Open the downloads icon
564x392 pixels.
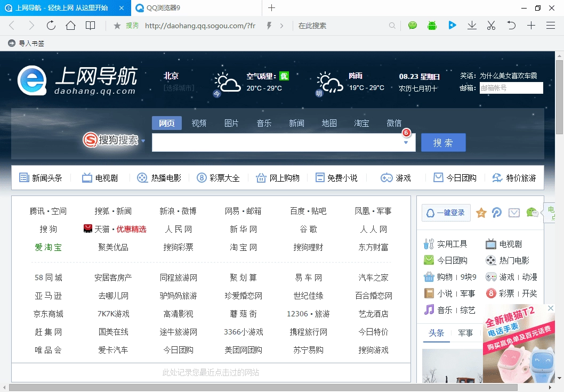(472, 25)
